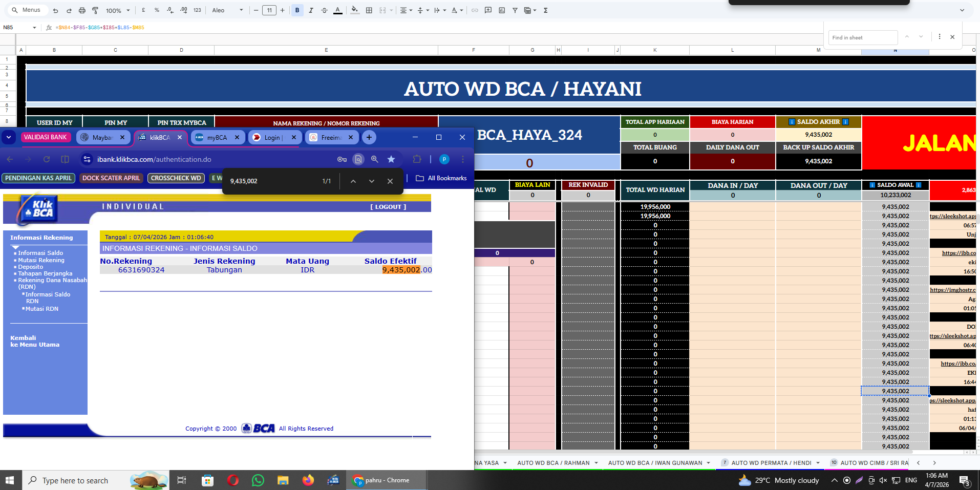
Task: Switch to AUTO WD BCA / RAHMAN sheet tab
Action: (x=553, y=463)
